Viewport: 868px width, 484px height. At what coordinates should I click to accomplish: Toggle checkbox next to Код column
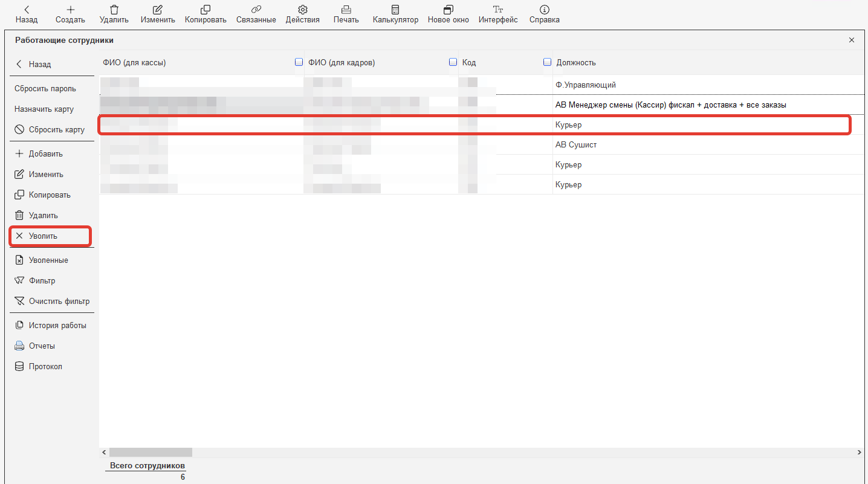453,62
